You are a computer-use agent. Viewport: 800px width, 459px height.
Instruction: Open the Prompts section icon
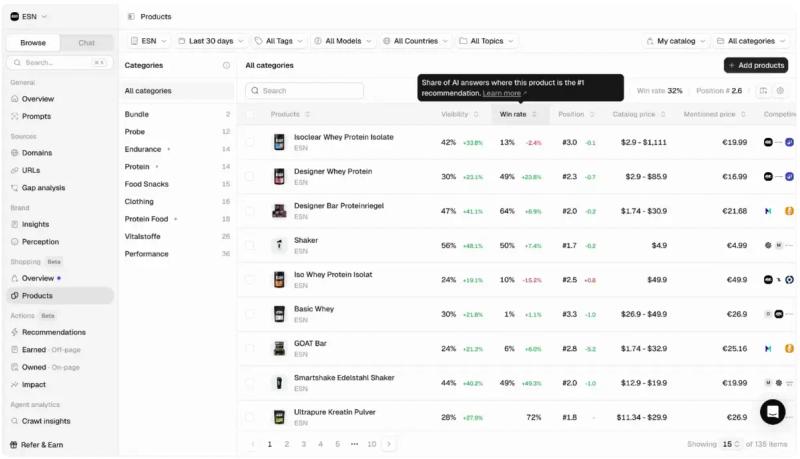pos(14,116)
